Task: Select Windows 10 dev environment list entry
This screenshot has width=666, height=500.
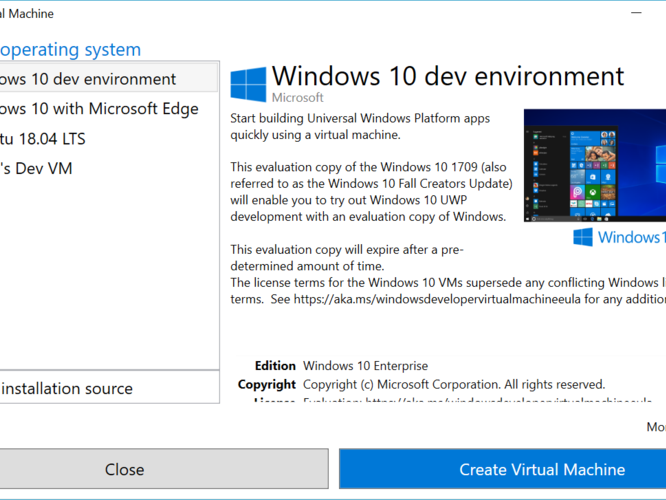Action: click(109, 79)
